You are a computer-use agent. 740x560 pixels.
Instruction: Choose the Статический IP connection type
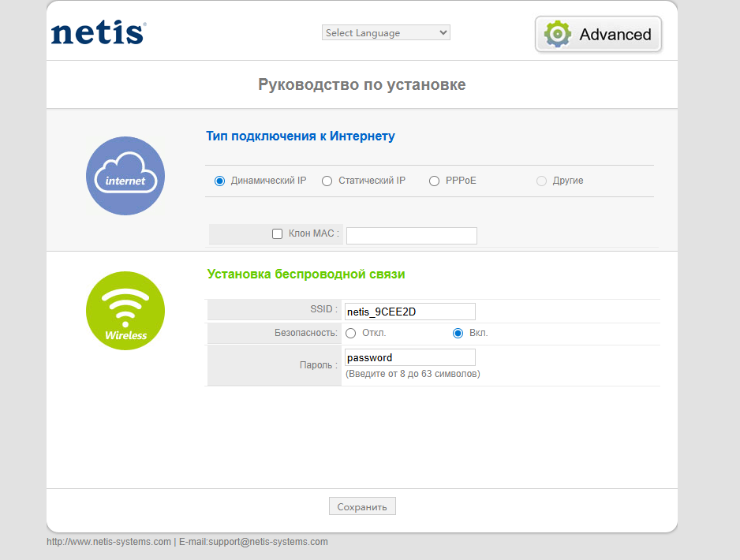327,181
